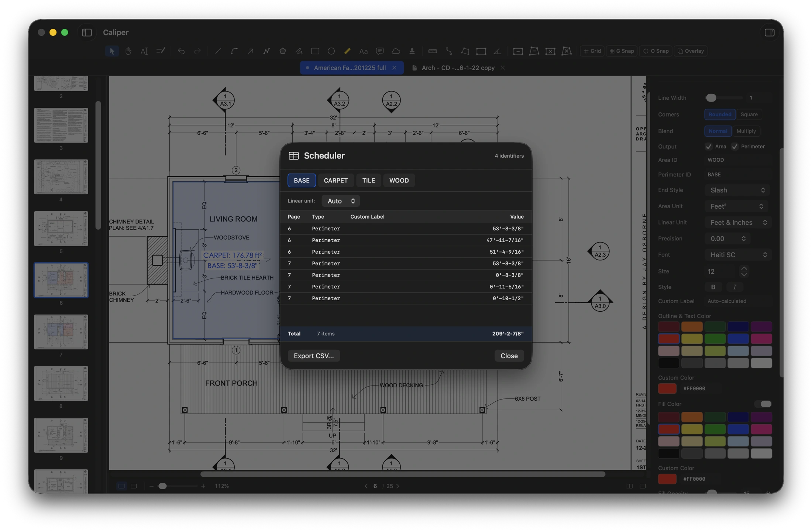Select the comment callout tool

click(x=379, y=51)
